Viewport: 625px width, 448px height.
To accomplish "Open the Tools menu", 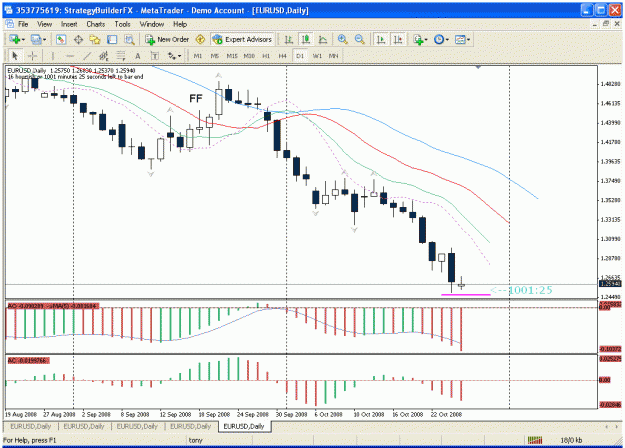I will [x=122, y=24].
